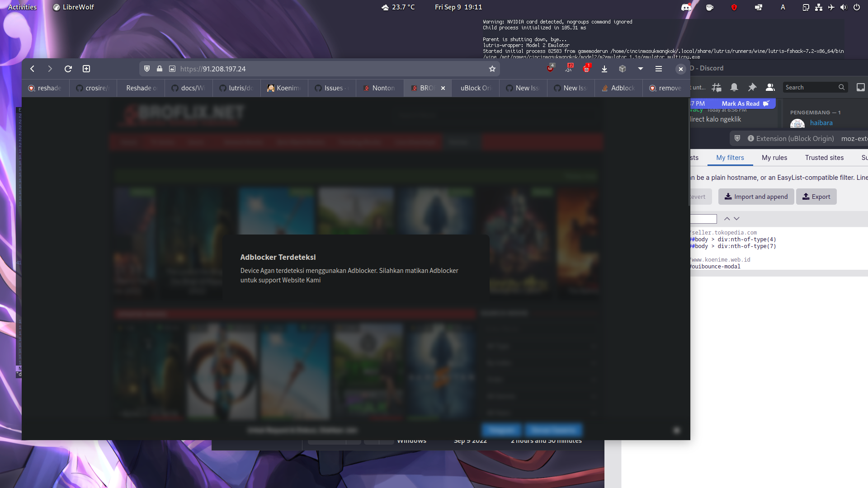Screen dimensions: 868x488
Task: Click the div:nth-of-type(7) filter line
Action: coord(733,246)
